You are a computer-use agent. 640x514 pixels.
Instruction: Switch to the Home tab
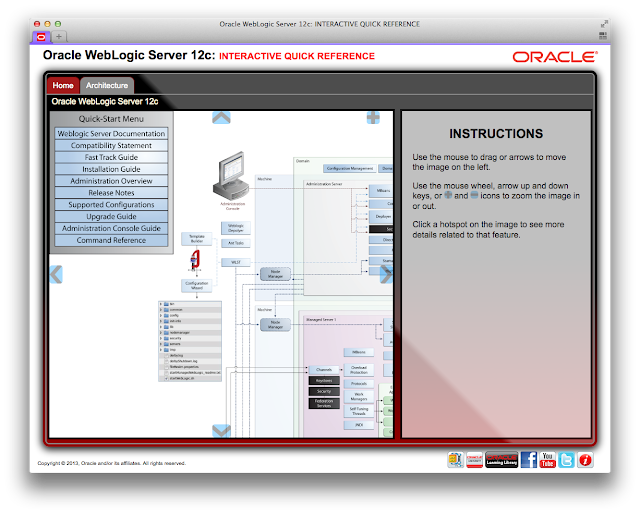63,85
